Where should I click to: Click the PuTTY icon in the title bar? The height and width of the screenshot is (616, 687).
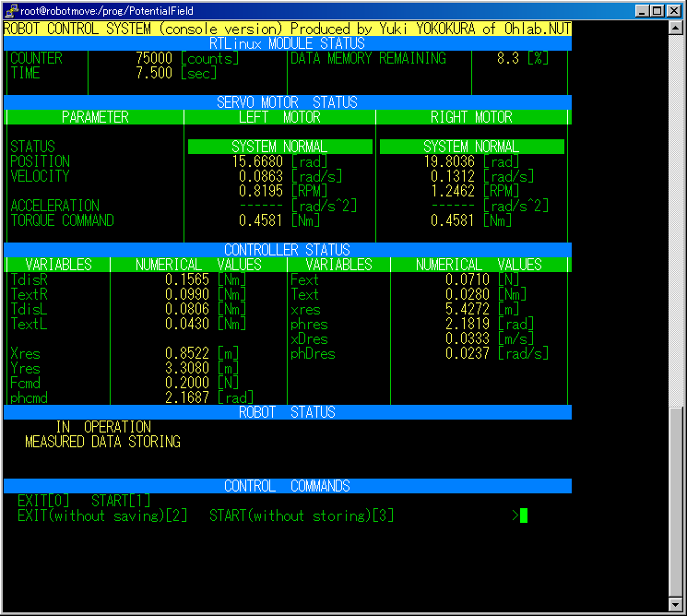tap(11, 10)
